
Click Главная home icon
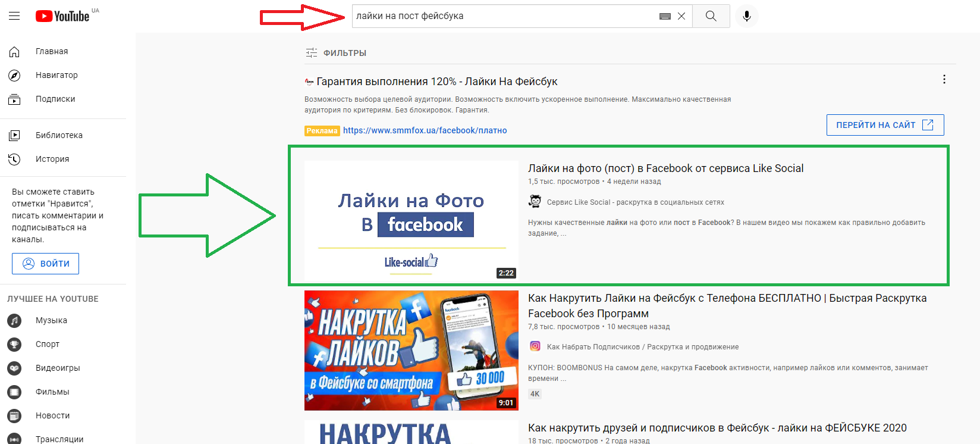[14, 52]
